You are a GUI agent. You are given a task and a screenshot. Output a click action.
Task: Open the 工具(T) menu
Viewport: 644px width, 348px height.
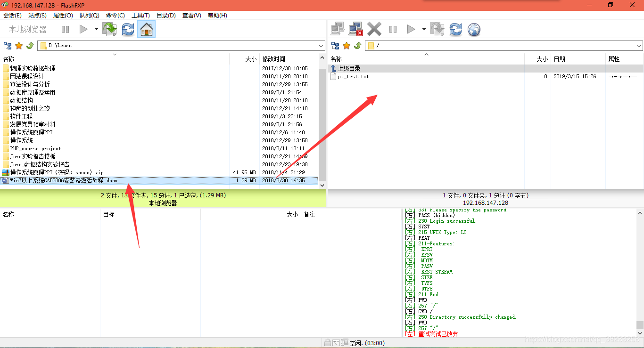pyautogui.click(x=140, y=16)
